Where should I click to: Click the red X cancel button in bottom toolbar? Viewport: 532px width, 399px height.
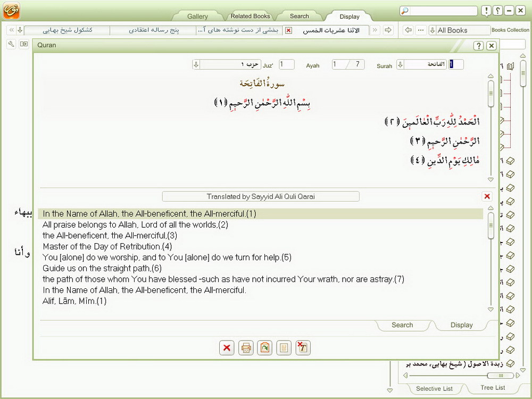227,348
